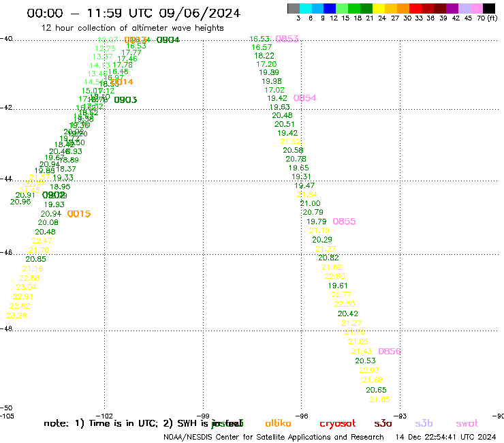The width and height of the screenshot is (504, 443).
Task: Click the wave height value 19.89
Action: pyautogui.click(x=269, y=72)
